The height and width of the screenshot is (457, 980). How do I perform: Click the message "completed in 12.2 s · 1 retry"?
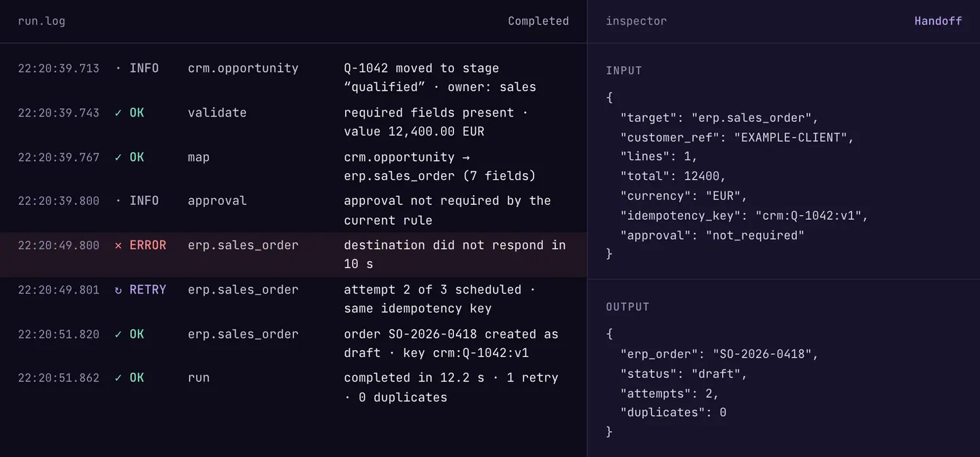pos(451,378)
